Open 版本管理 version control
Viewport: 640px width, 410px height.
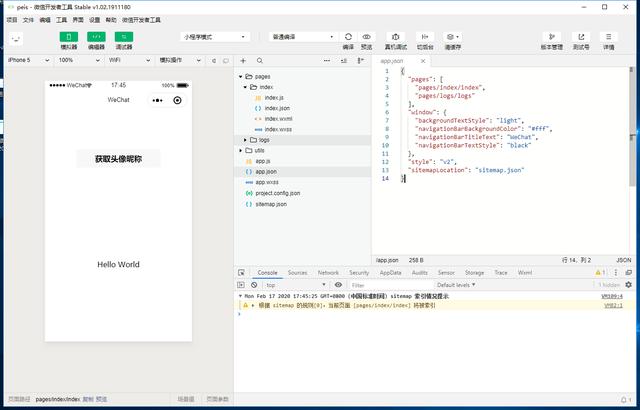552,37
